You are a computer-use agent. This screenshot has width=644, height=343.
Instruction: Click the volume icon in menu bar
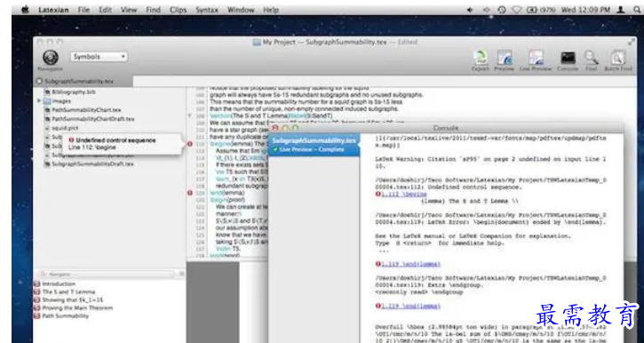point(470,10)
